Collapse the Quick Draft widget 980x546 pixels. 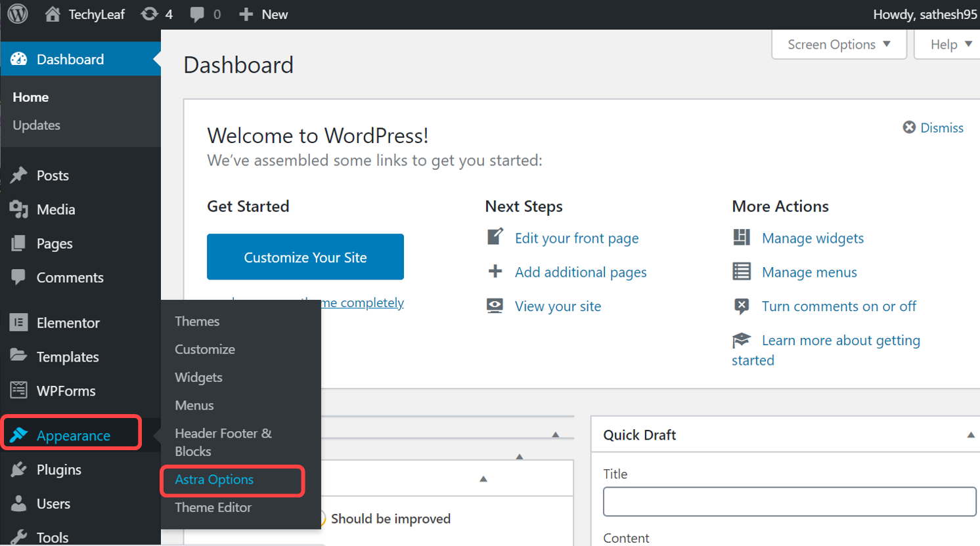(x=970, y=435)
